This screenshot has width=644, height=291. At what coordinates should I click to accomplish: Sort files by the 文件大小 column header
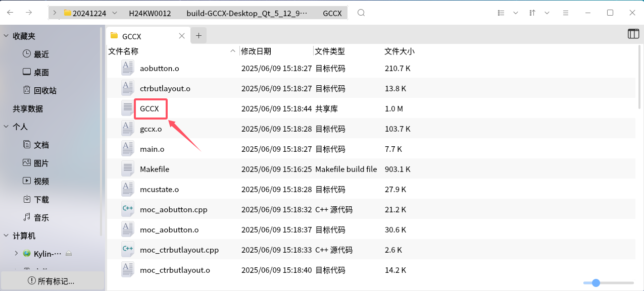point(399,51)
